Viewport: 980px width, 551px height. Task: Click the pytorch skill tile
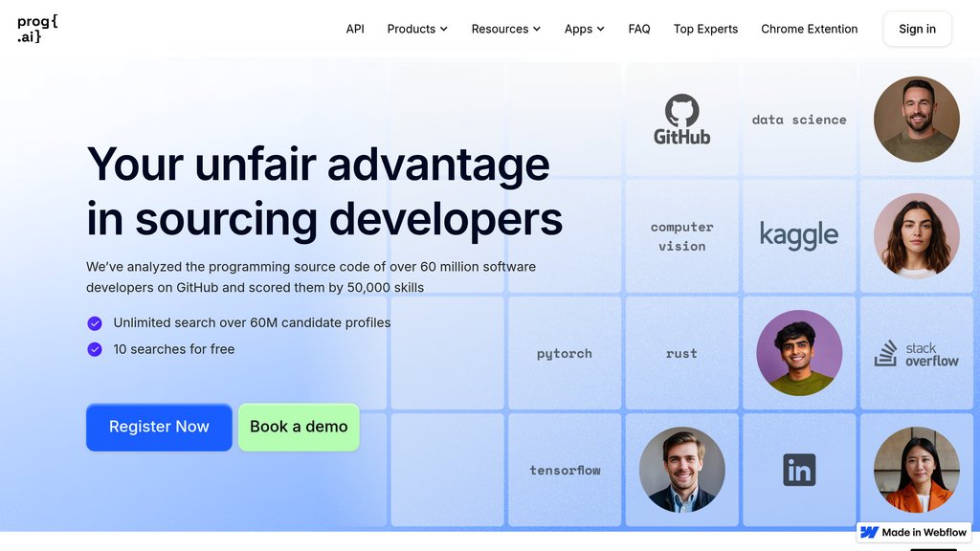[565, 354]
